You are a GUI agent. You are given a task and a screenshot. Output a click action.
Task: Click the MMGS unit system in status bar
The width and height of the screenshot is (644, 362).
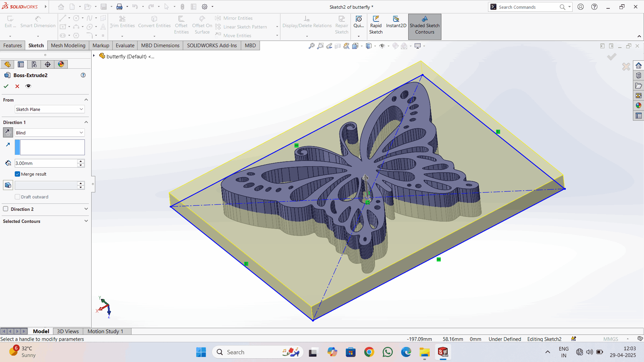pyautogui.click(x=610, y=339)
